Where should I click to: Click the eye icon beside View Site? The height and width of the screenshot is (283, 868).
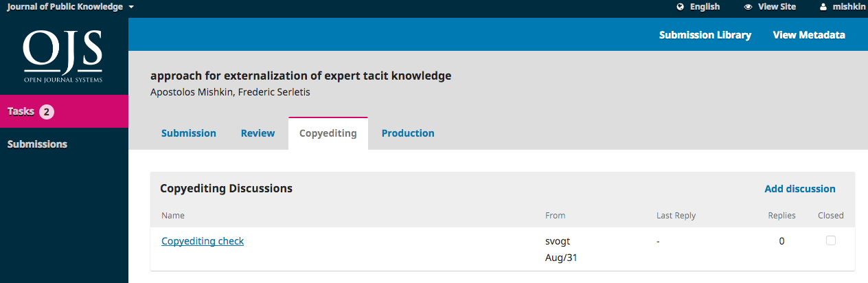(x=749, y=7)
